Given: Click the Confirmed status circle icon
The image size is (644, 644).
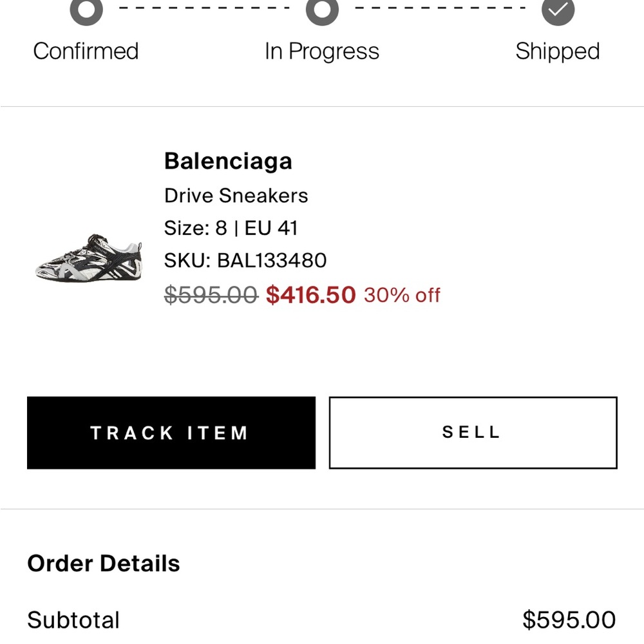Looking at the screenshot, I should tap(86, 9).
